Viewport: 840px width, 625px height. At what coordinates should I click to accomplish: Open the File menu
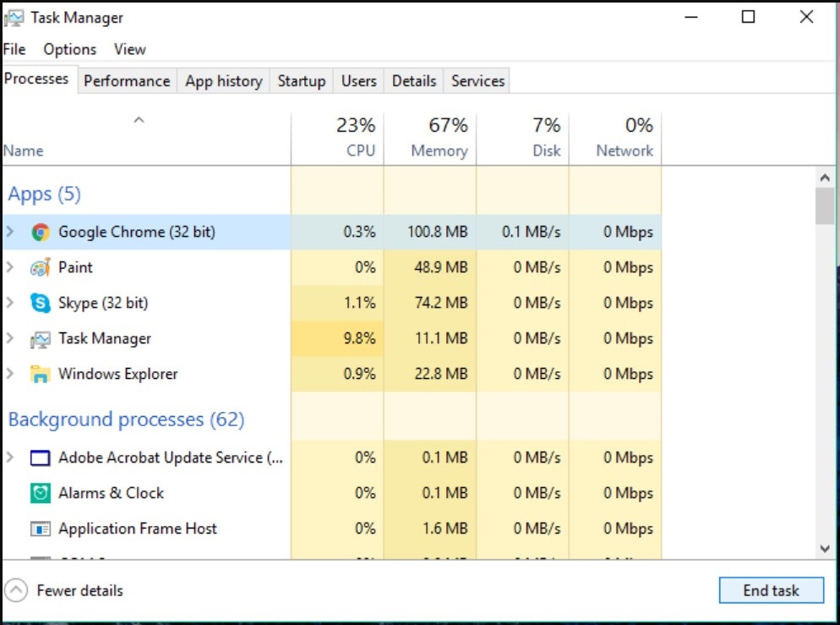point(14,49)
